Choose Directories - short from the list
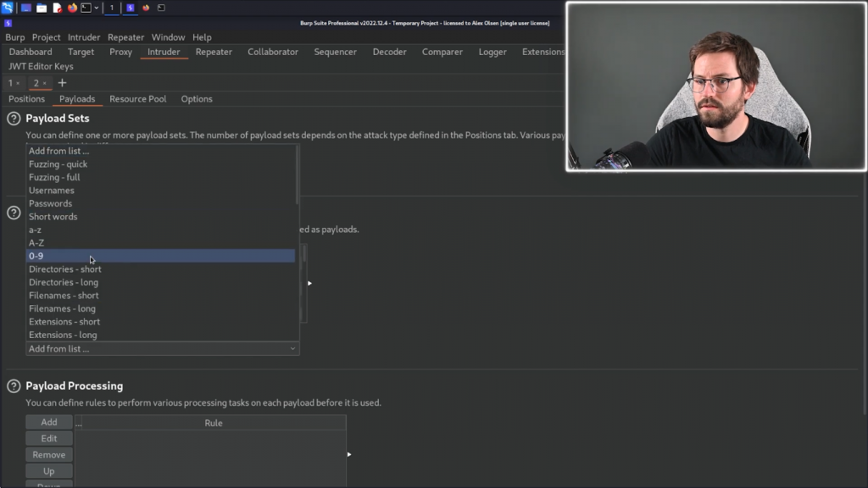 (x=160, y=269)
